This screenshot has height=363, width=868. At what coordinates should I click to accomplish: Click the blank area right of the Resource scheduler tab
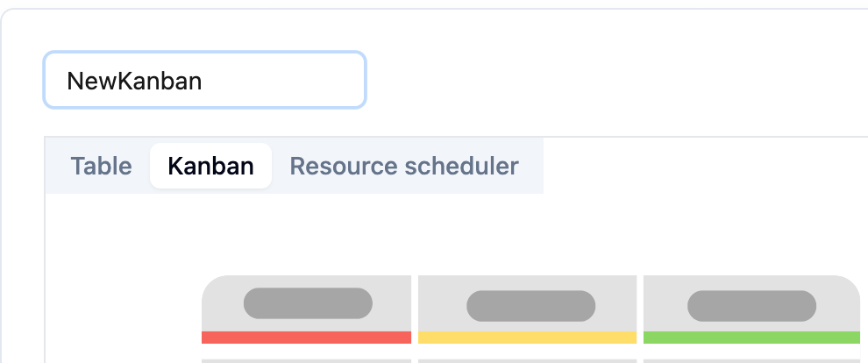click(x=701, y=166)
